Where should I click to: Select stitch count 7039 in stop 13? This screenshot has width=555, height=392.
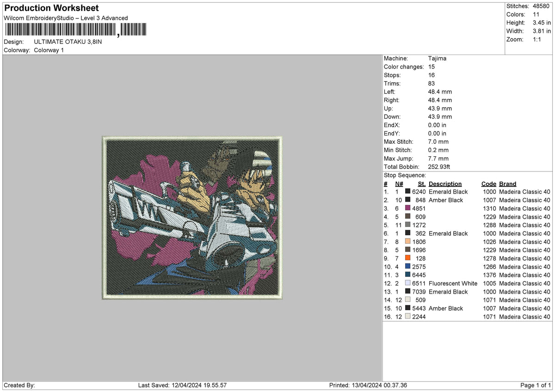[x=419, y=292]
